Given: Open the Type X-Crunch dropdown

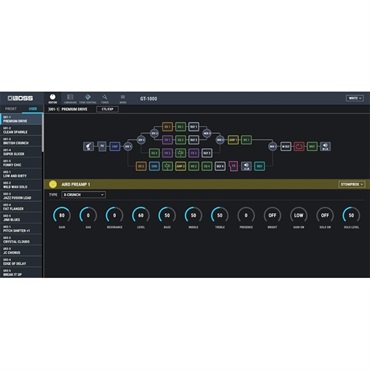Looking at the screenshot, I should 84,195.
